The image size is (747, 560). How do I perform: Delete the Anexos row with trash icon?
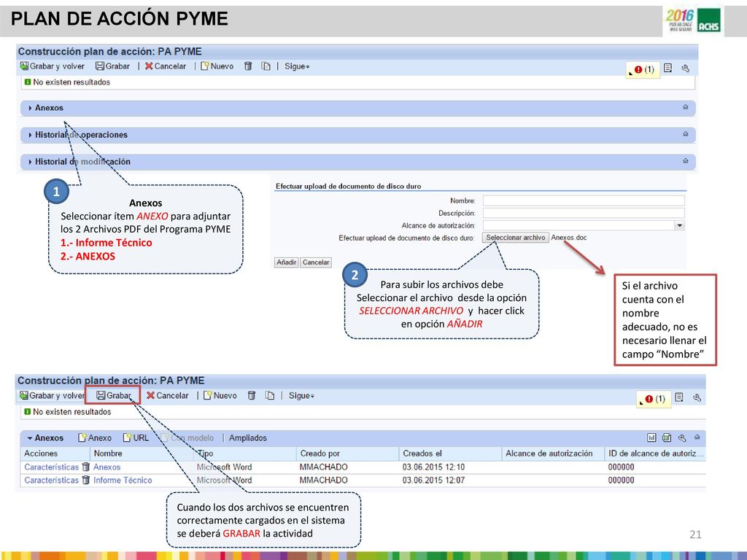(86, 467)
